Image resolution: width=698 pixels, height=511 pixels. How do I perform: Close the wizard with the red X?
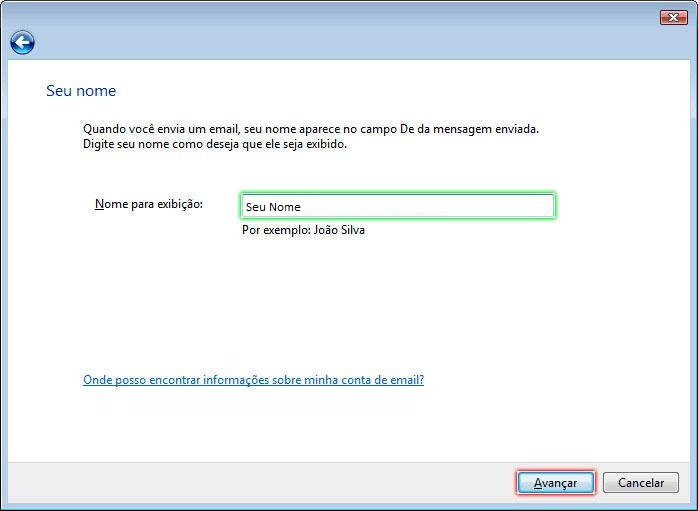click(x=674, y=17)
